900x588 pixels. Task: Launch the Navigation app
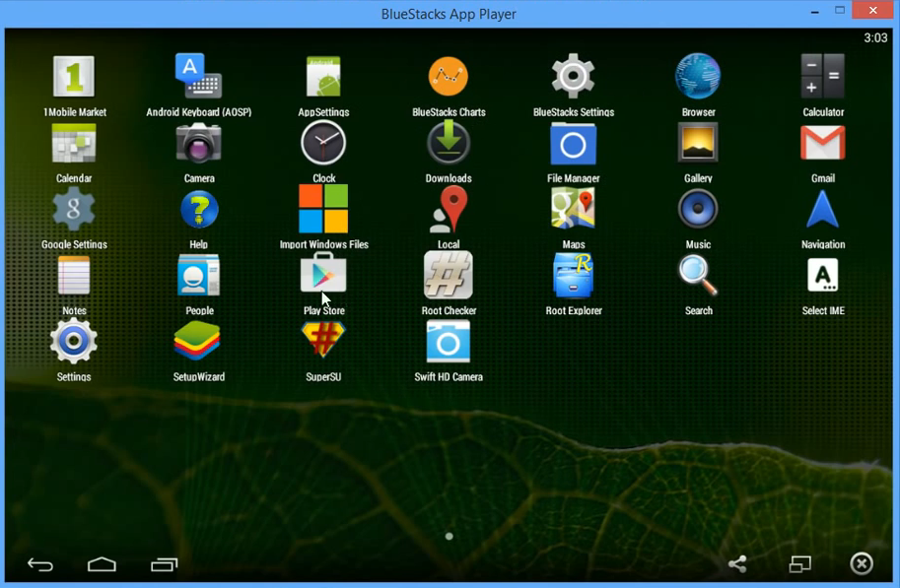pyautogui.click(x=822, y=210)
